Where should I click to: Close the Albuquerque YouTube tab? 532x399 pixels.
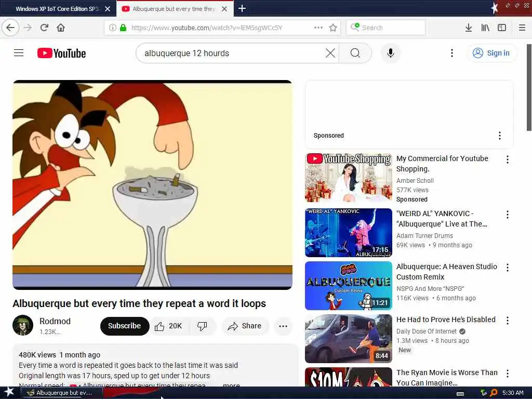point(224,9)
